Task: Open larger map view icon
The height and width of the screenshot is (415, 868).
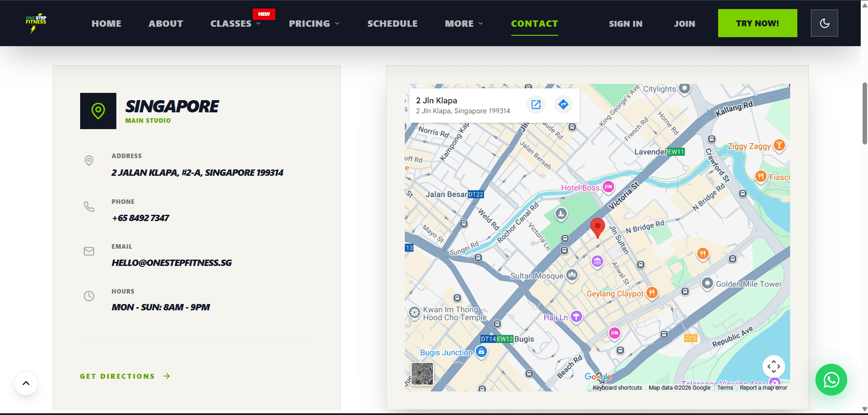Action: click(536, 104)
